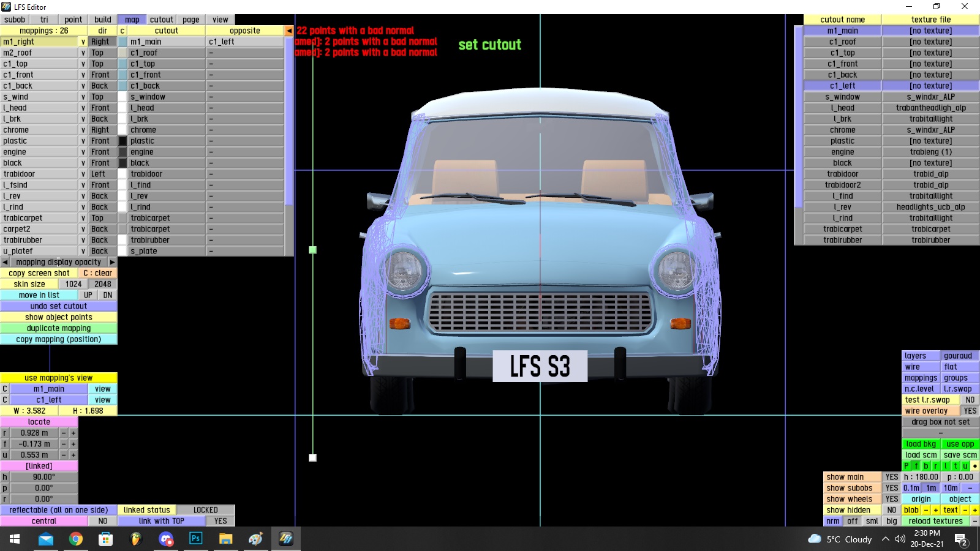Viewport: 980px width, 551px height.
Task: Increase the blob size with plus
Action: [x=936, y=510]
